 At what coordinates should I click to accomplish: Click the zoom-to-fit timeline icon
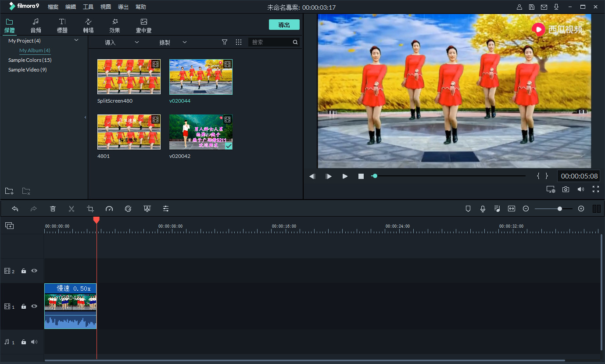[x=511, y=208]
